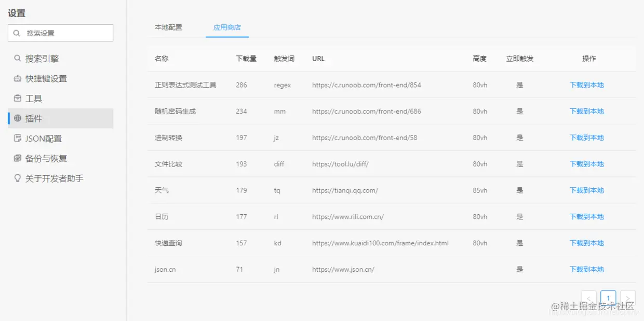
Task: Open 备份与恢复 in sidebar
Action: (x=60, y=158)
